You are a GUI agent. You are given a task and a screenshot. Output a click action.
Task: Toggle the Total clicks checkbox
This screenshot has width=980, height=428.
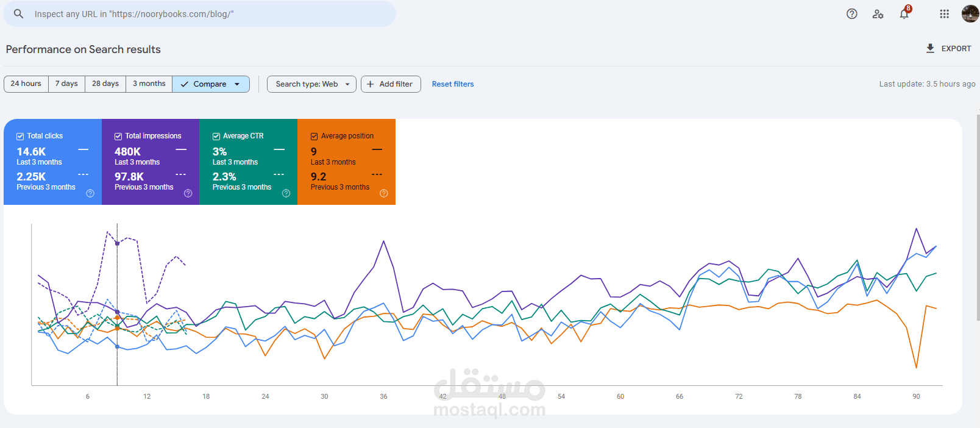tap(20, 137)
